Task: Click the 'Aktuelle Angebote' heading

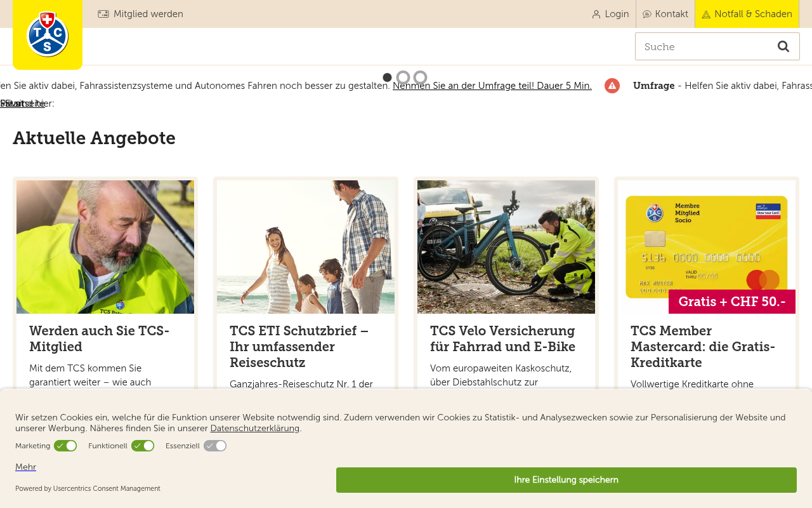Action: pyautogui.click(x=94, y=138)
